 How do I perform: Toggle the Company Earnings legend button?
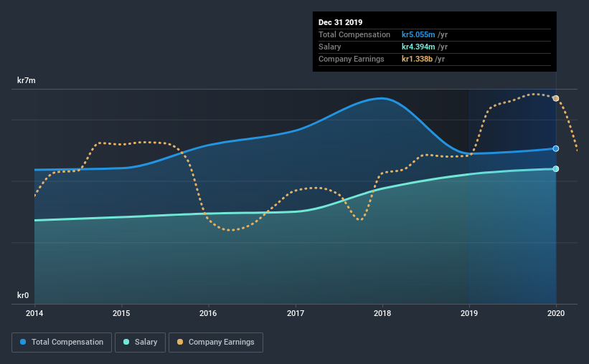click(216, 343)
